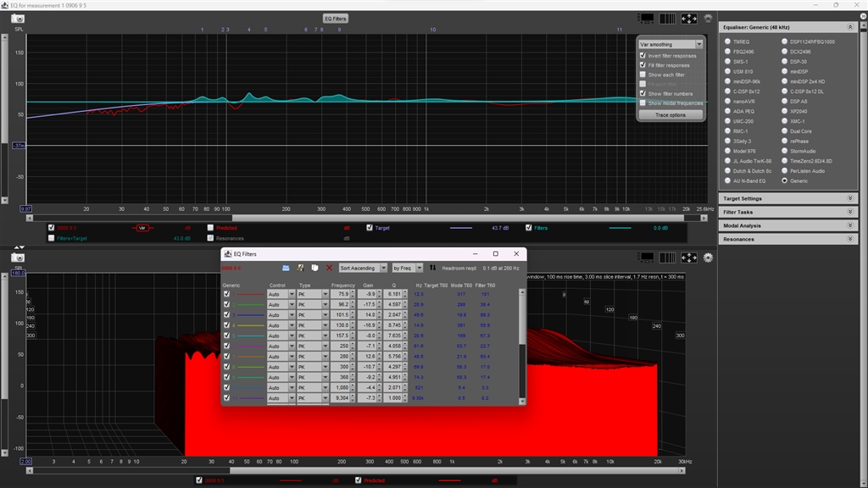Click the Trace options button
This screenshot has height=488, width=868.
(x=670, y=115)
